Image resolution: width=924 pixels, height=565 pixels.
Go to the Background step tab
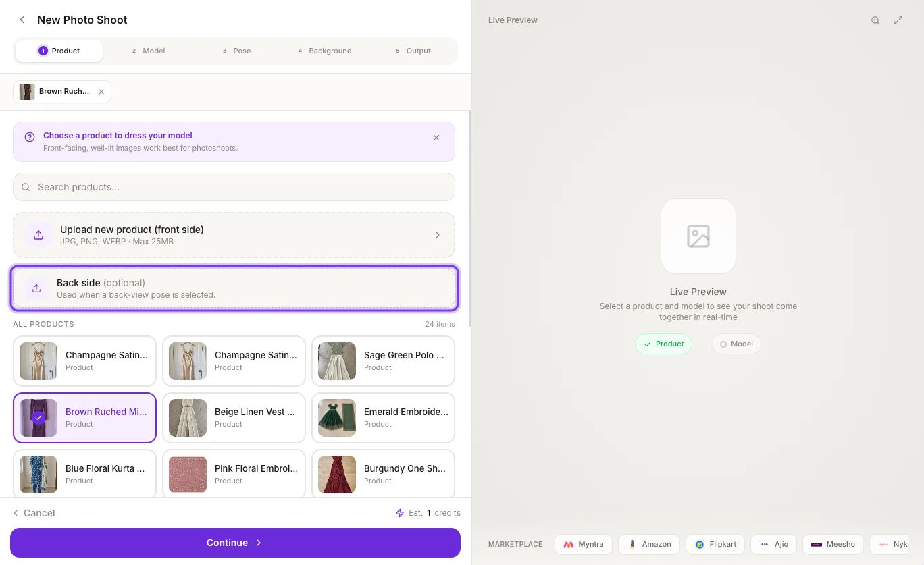[x=325, y=51]
